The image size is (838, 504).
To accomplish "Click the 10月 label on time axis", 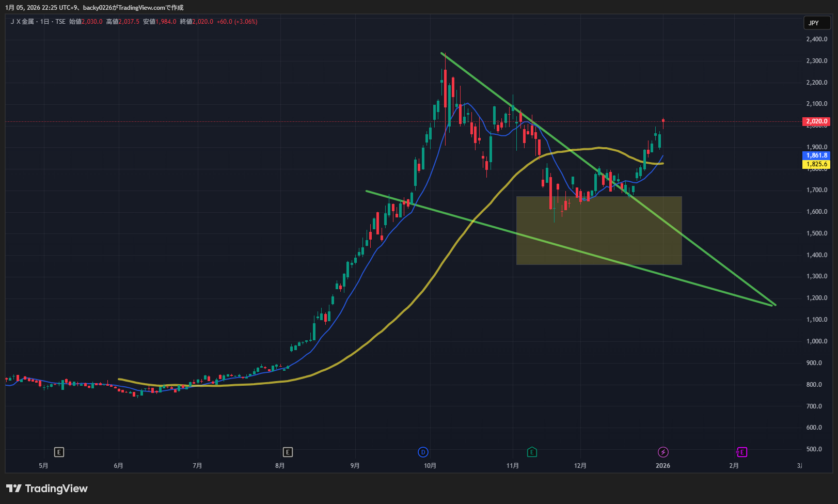I will click(x=430, y=466).
